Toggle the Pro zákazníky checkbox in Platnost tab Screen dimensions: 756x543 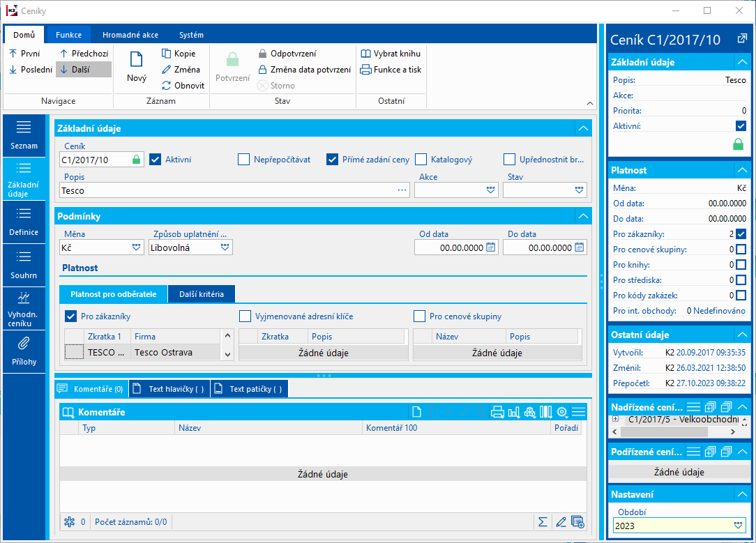point(71,316)
